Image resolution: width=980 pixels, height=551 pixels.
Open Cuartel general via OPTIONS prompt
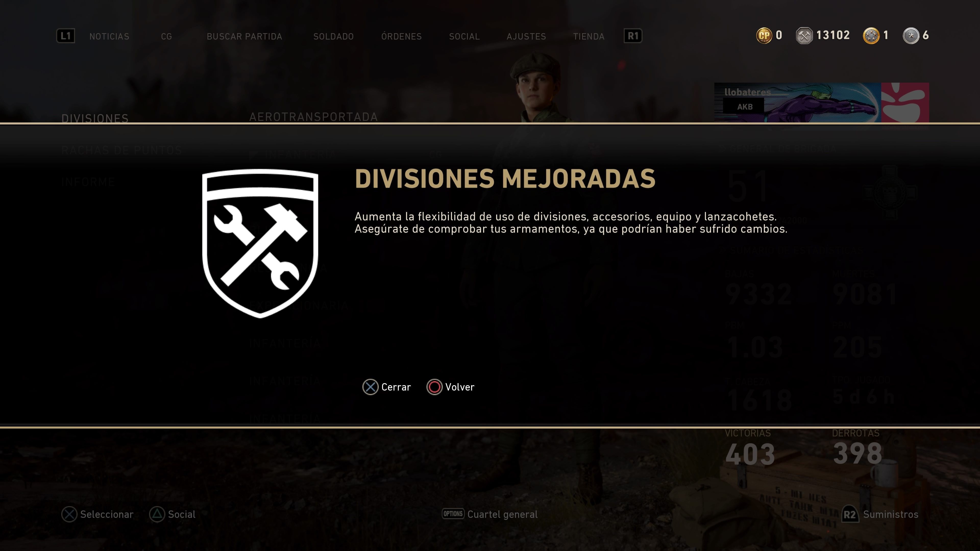point(490,515)
